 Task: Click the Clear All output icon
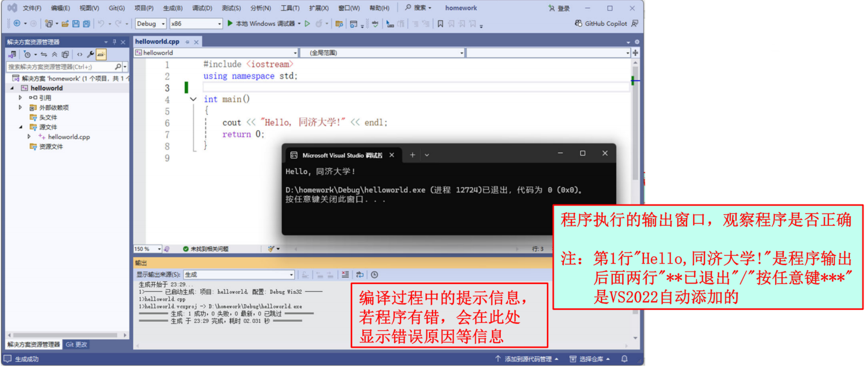345,275
